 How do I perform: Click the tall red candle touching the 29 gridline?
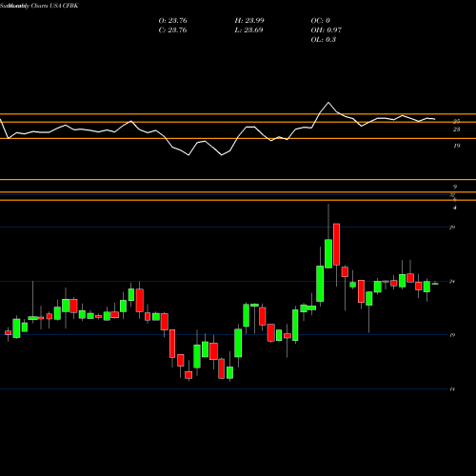[x=336, y=245]
